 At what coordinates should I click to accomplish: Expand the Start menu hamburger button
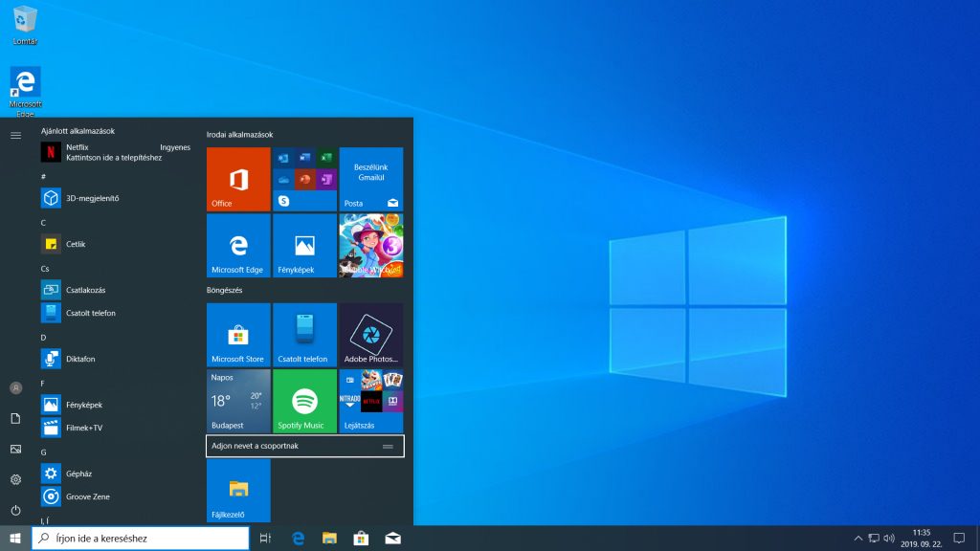tap(15, 135)
